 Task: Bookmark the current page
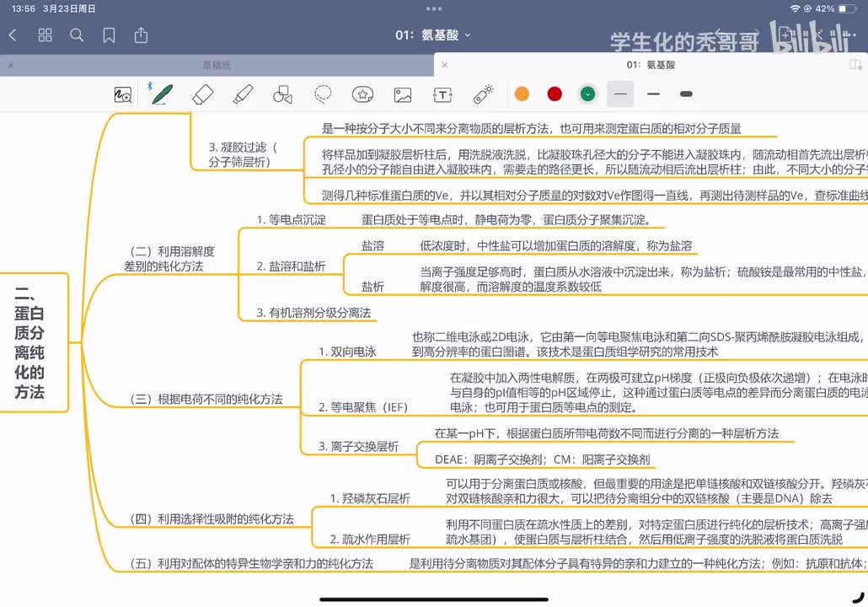tap(109, 35)
